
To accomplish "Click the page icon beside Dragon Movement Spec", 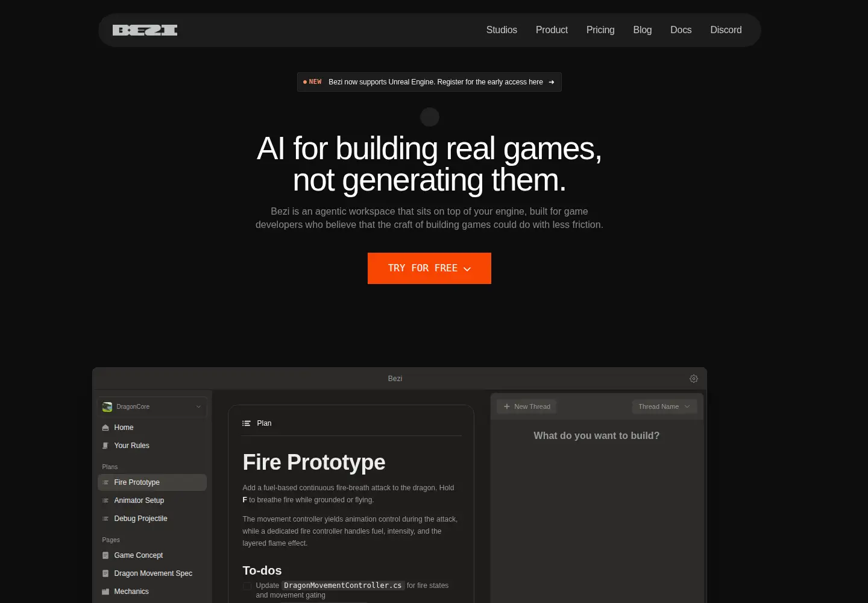I will pos(105,573).
